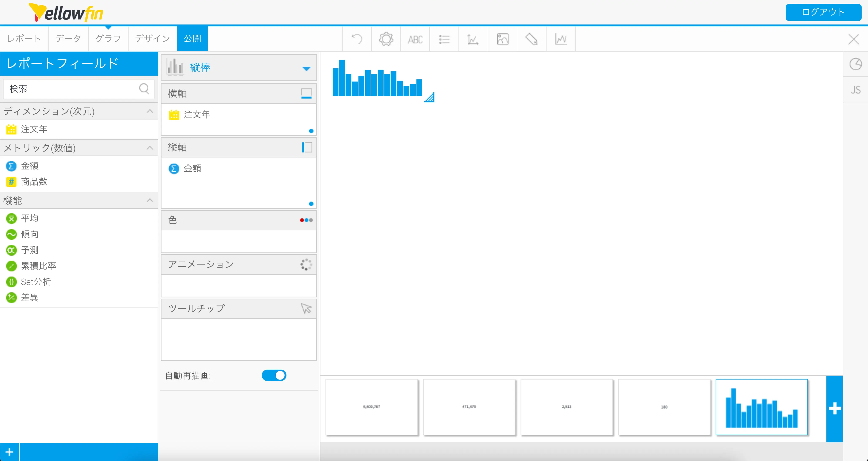
Task: Switch to the データ tab
Action: [68, 39]
